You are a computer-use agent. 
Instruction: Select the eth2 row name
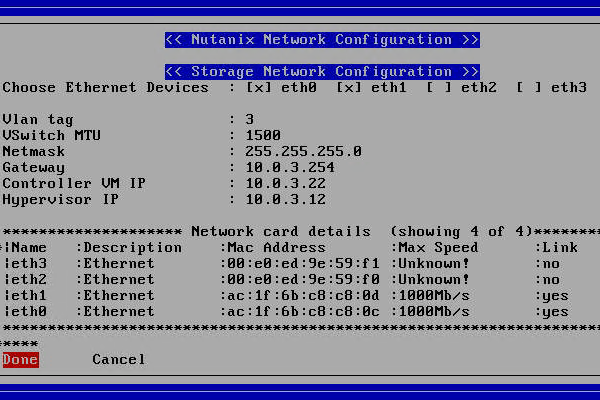click(x=29, y=280)
